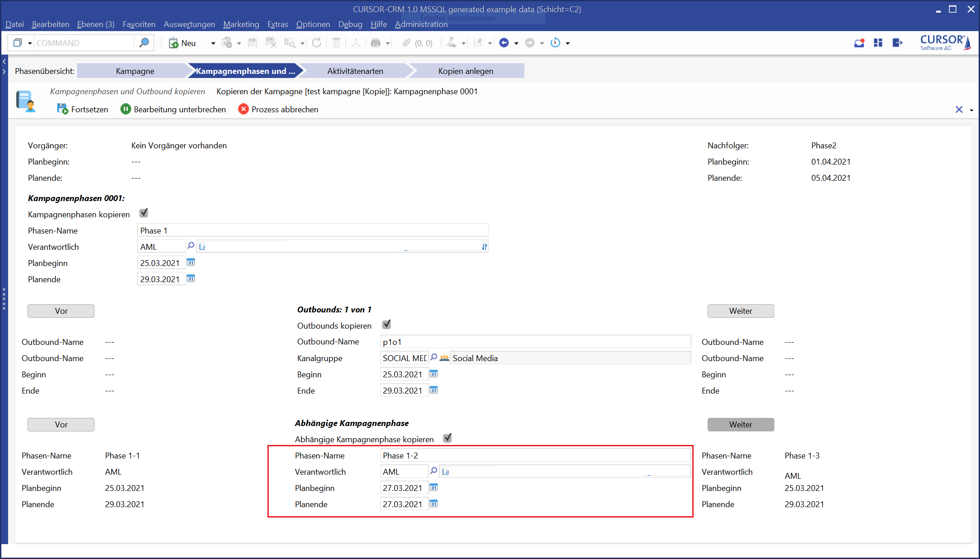Click lookup magnifier for phase Verantwortlich AML
This screenshot has width=980, height=559.
click(x=191, y=246)
